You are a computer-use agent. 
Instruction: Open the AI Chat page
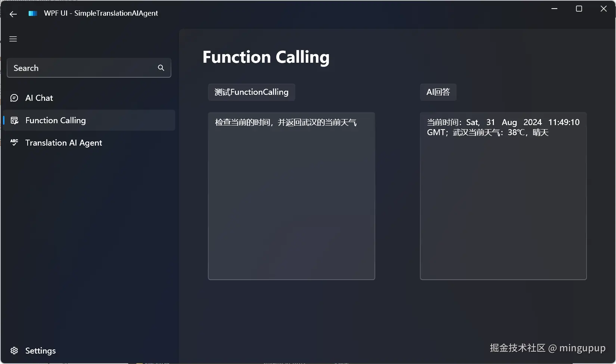[x=89, y=98]
